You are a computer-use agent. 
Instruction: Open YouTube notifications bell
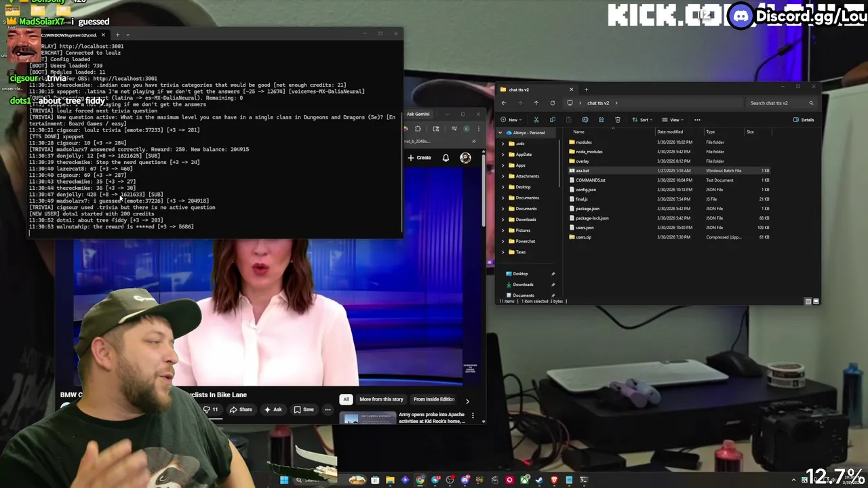coord(446,158)
